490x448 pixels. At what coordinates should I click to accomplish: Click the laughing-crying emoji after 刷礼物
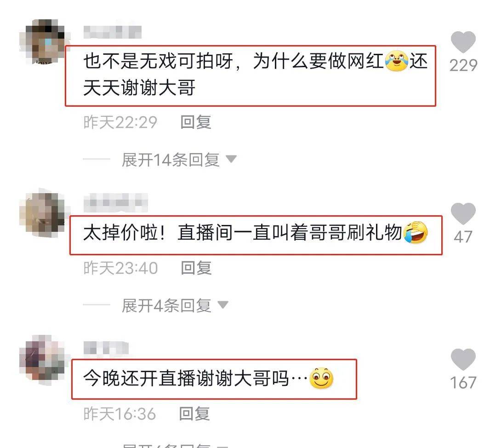[416, 233]
